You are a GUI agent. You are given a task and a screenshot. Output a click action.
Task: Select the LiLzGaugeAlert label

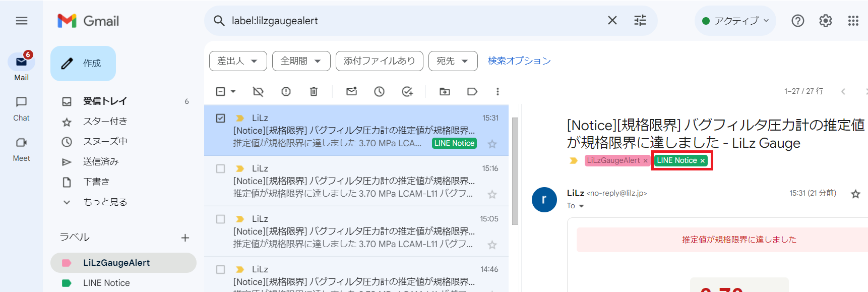[x=123, y=263]
